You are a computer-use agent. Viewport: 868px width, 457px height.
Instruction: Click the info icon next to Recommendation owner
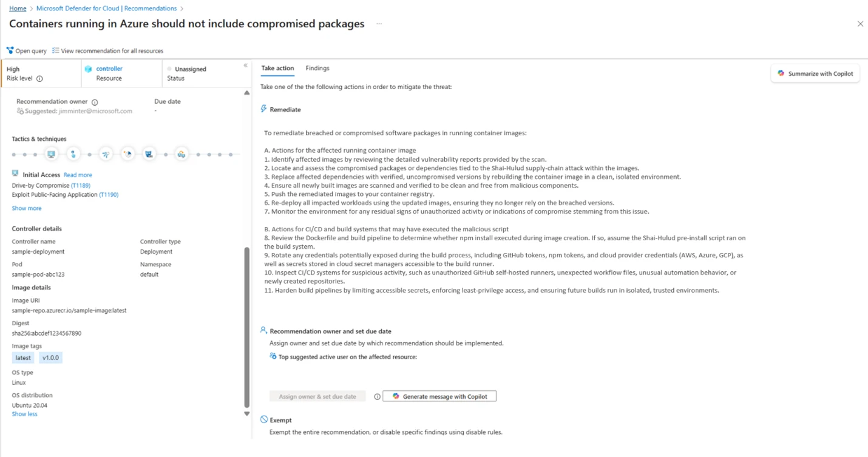point(94,101)
